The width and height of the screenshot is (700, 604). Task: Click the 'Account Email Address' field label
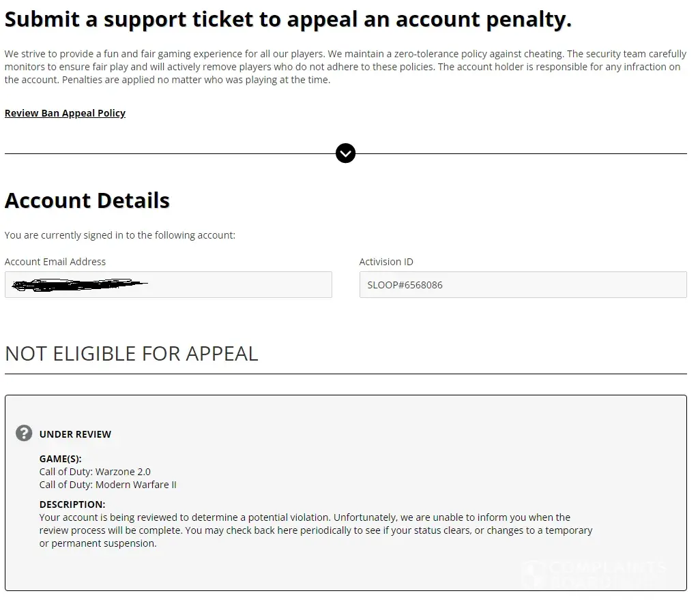pos(55,262)
